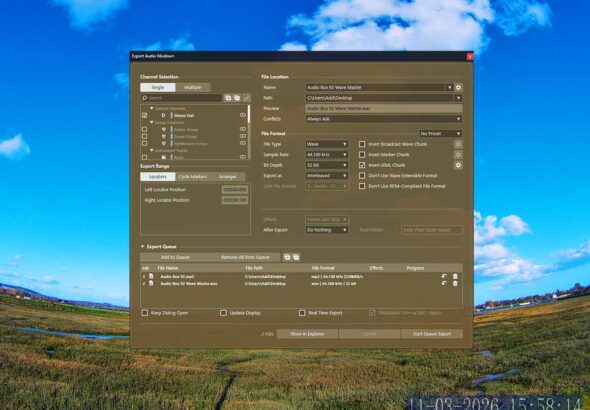Screen dimensions: 590x410
Task: Click the Start Queue Export button
Action: [x=432, y=334]
